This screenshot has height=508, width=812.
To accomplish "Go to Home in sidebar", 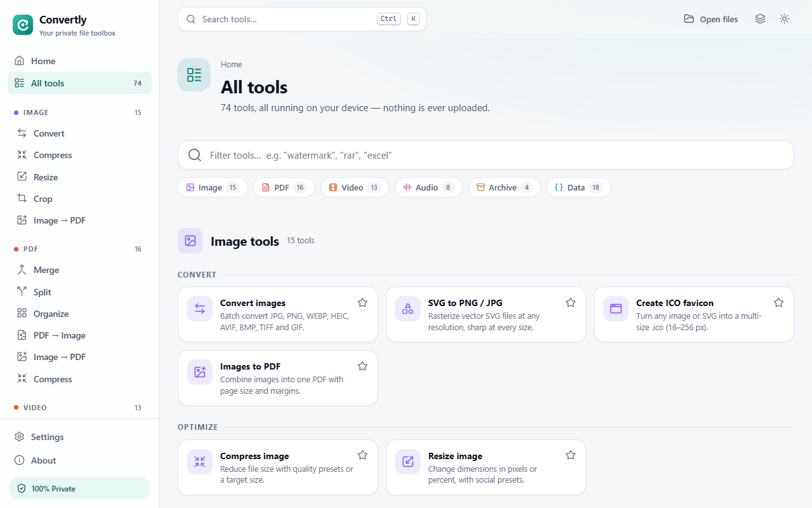I will (x=79, y=61).
